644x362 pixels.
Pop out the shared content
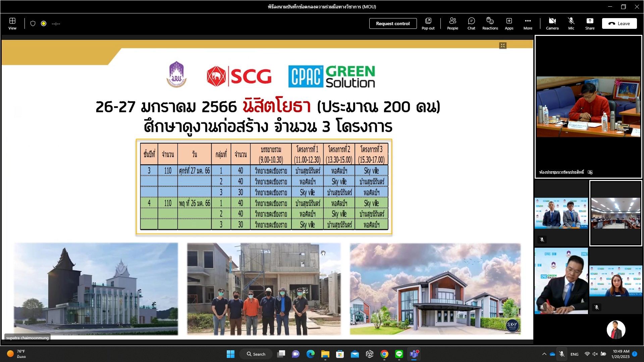tap(428, 24)
